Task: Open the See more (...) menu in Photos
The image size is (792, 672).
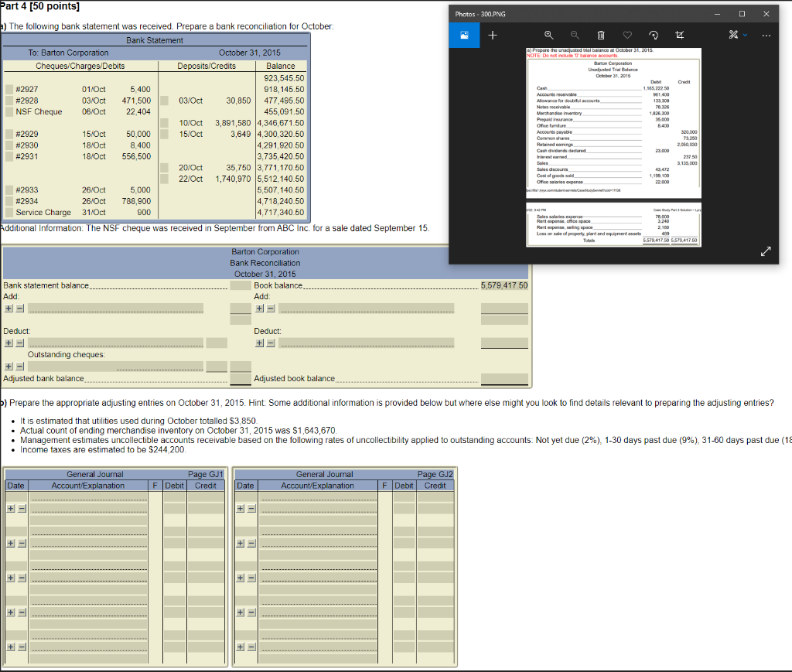Action: pyautogui.click(x=765, y=35)
